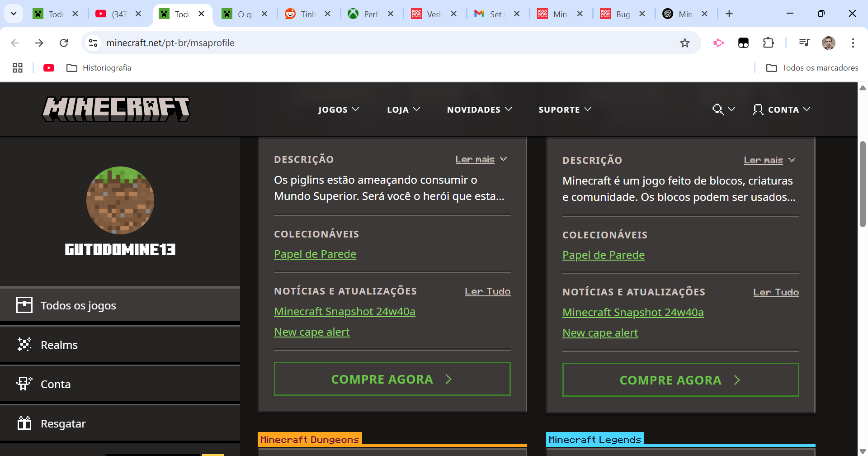Screen dimensions: 868x456
Task: Open a new browser tab
Action: 729,14
